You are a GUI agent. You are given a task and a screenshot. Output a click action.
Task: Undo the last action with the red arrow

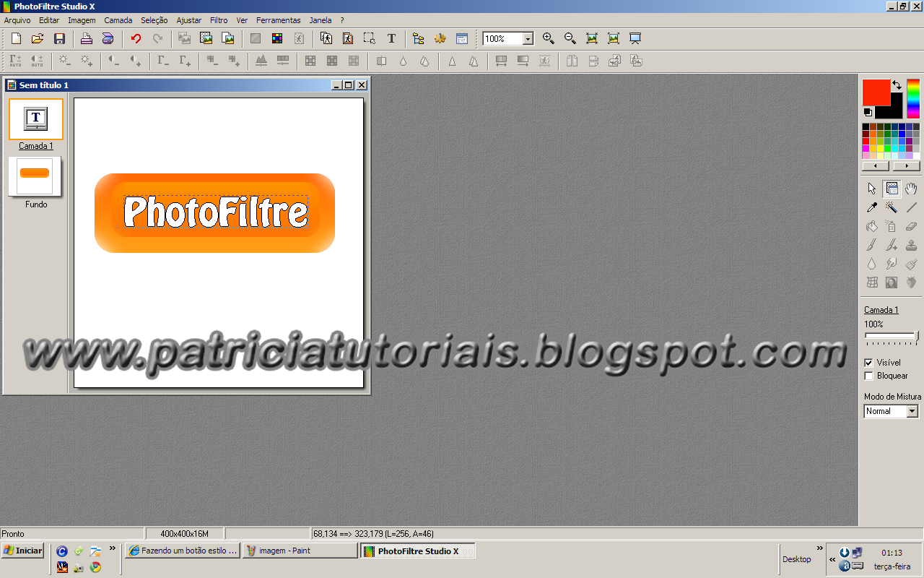[x=136, y=38]
